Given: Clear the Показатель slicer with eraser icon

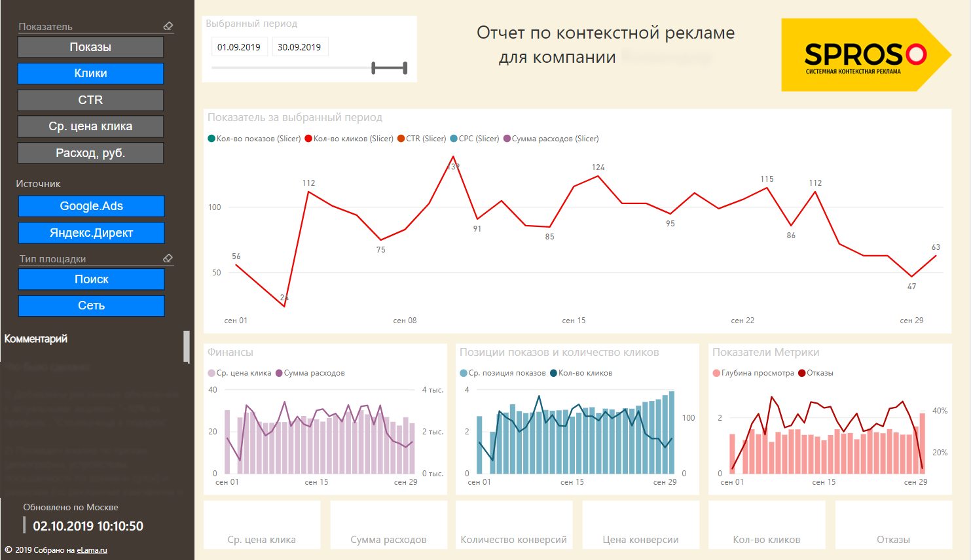Looking at the screenshot, I should (168, 26).
